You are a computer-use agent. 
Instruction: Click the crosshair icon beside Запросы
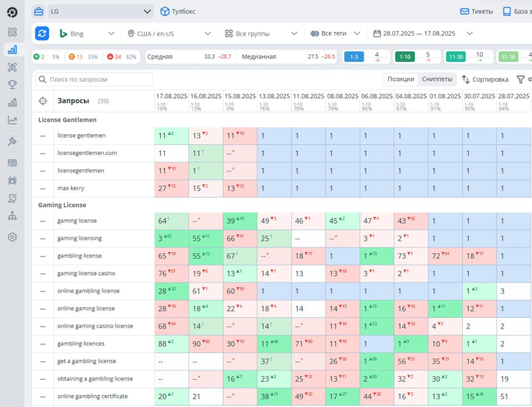point(43,100)
